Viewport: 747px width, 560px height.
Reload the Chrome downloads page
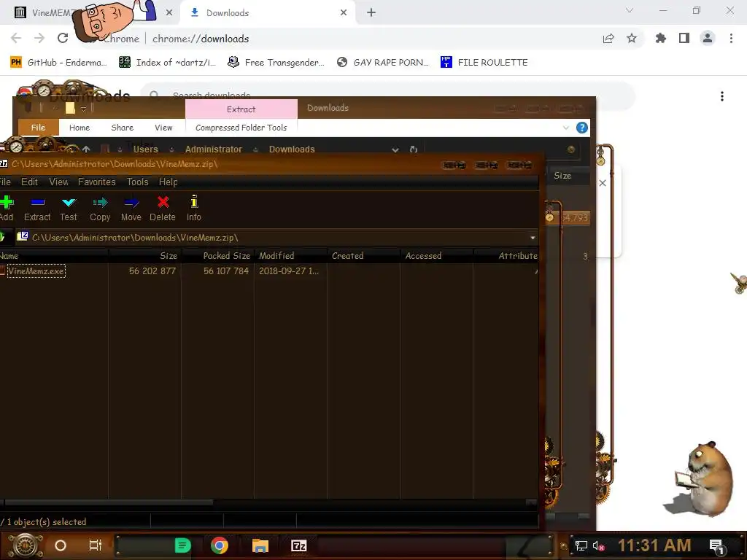63,38
